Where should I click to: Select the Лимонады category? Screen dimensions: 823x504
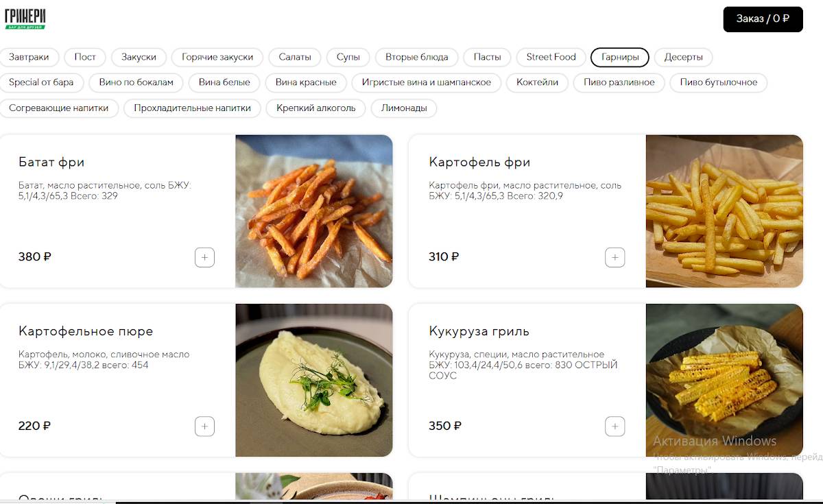tap(404, 108)
